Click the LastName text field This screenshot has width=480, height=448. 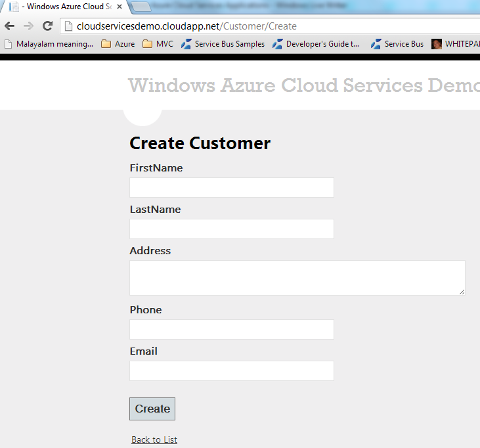(x=232, y=229)
